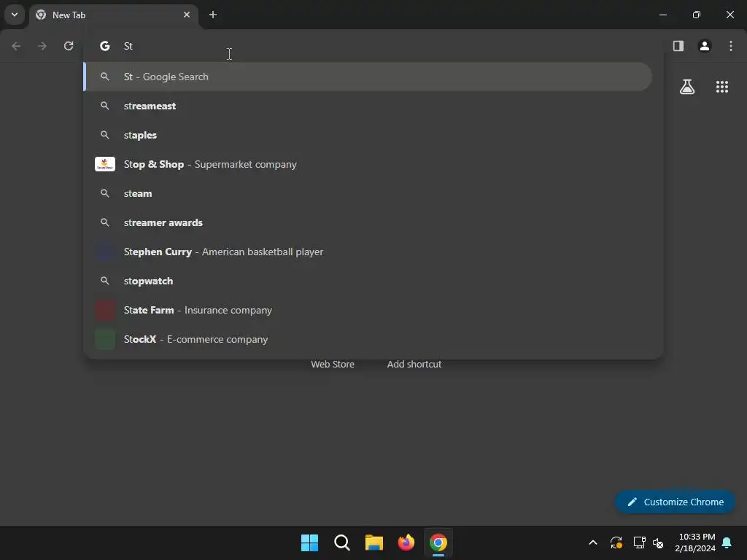Select Stop & Shop supermarket suggestion
Viewport: 747px width, 560px height.
[x=368, y=164]
